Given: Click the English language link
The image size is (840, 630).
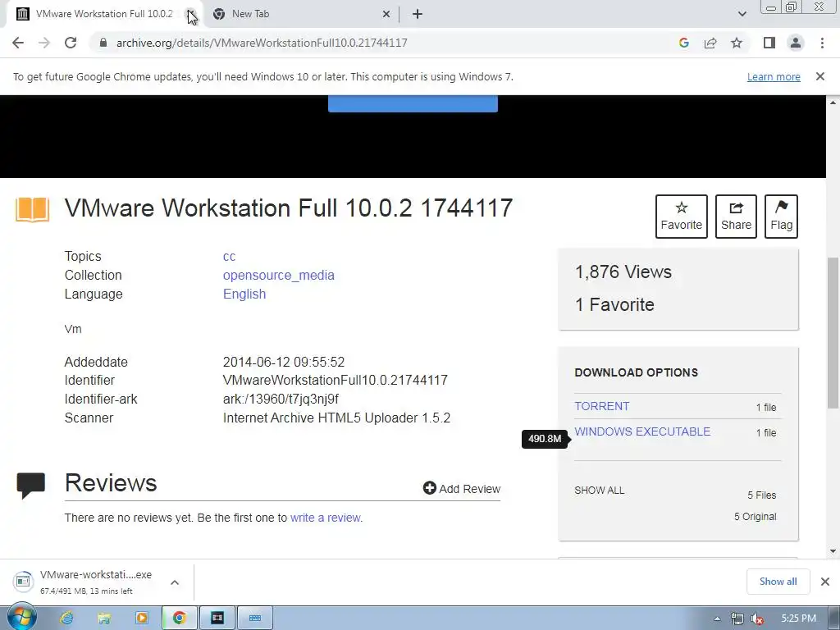Looking at the screenshot, I should coord(244,294).
